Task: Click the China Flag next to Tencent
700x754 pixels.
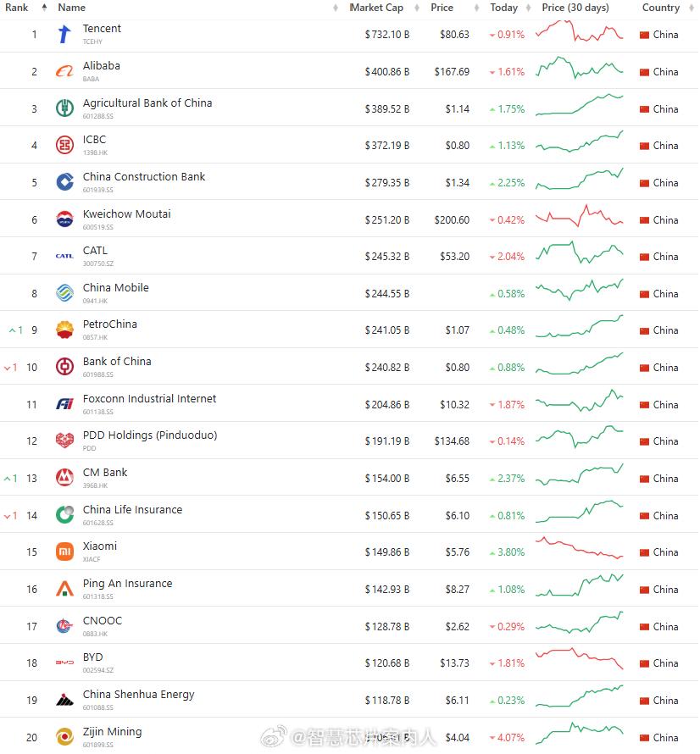Action: point(644,35)
